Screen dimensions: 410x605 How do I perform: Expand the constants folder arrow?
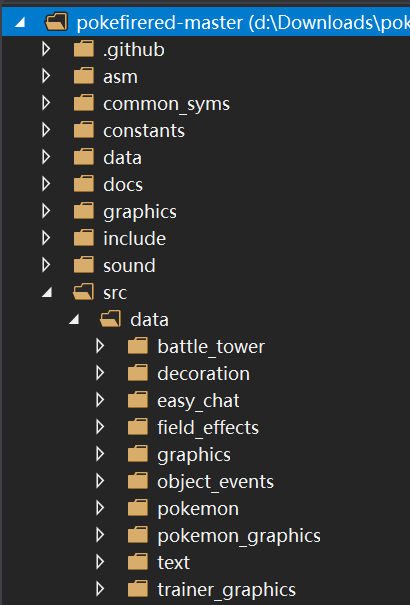46,130
